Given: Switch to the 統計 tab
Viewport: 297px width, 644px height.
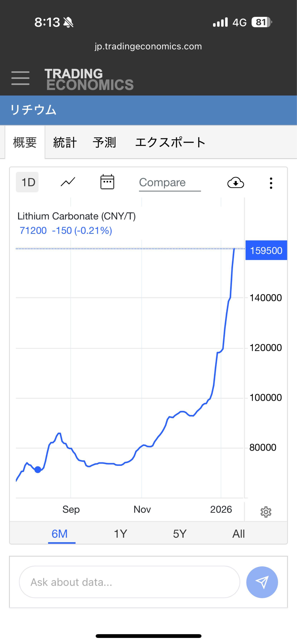Looking at the screenshot, I should pyautogui.click(x=65, y=143).
